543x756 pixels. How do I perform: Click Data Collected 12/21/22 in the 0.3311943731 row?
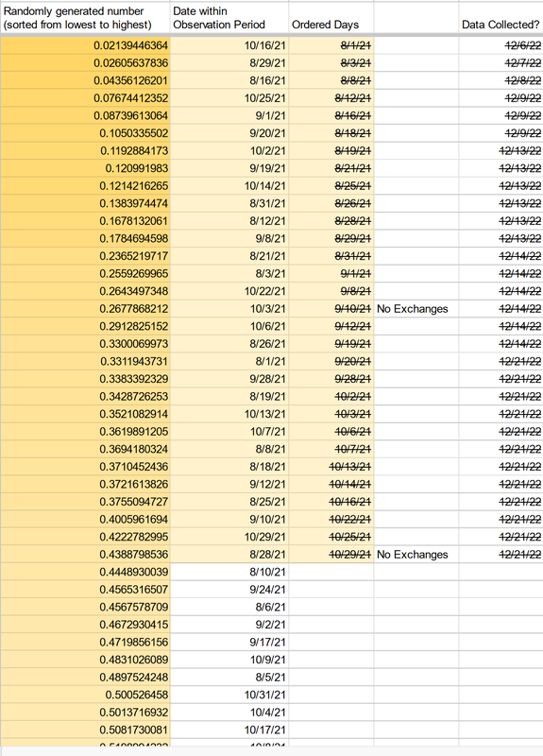pos(501,362)
